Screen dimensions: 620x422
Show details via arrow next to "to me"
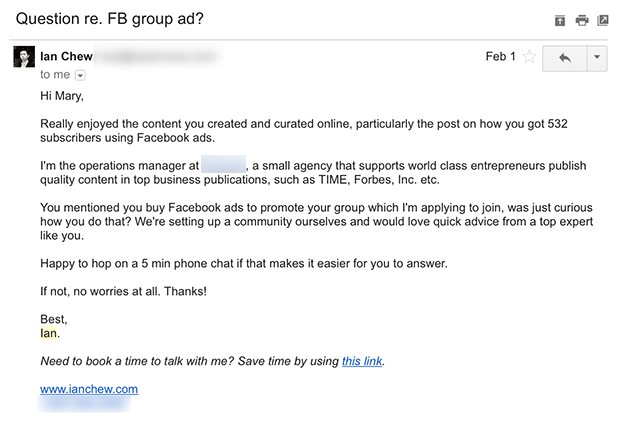coord(80,75)
